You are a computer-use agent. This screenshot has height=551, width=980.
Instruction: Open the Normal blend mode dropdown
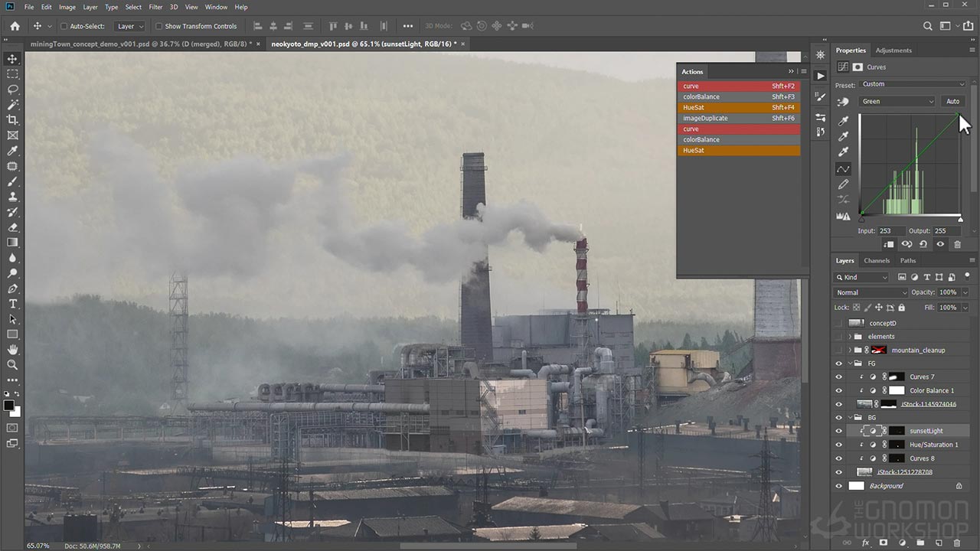click(871, 292)
